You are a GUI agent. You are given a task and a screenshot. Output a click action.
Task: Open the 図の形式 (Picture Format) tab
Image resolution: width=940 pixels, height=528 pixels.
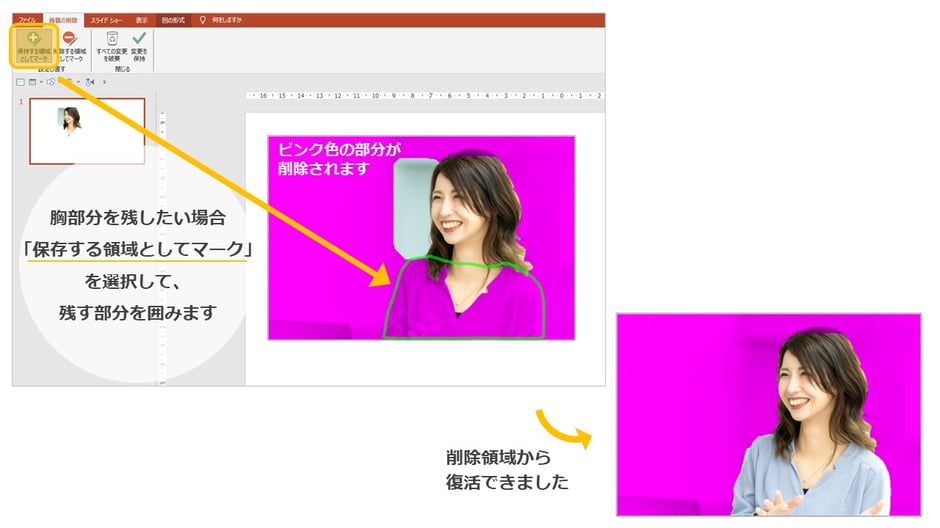(173, 20)
